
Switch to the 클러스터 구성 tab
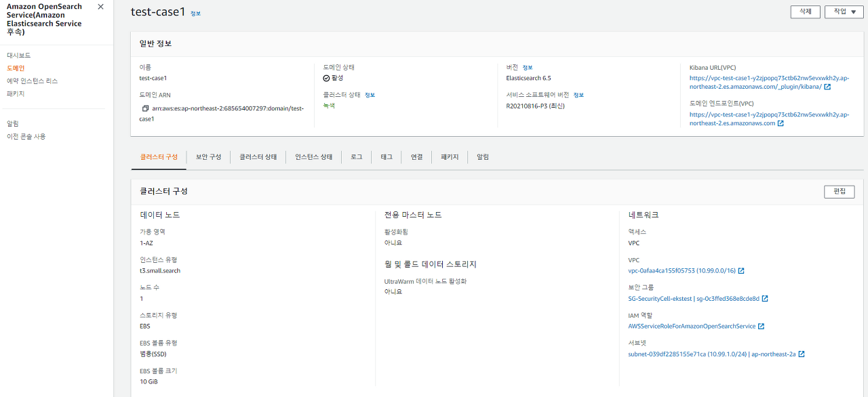(159, 157)
